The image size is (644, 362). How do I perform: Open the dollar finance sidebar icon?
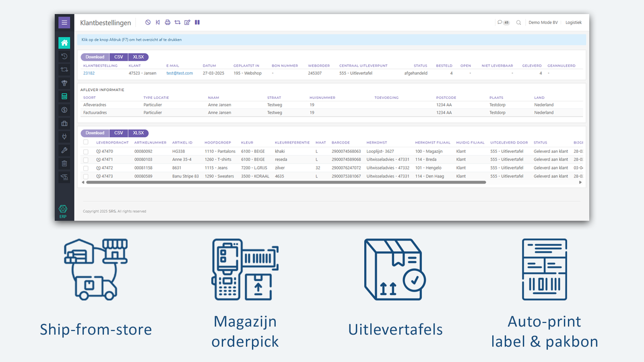tap(64, 110)
